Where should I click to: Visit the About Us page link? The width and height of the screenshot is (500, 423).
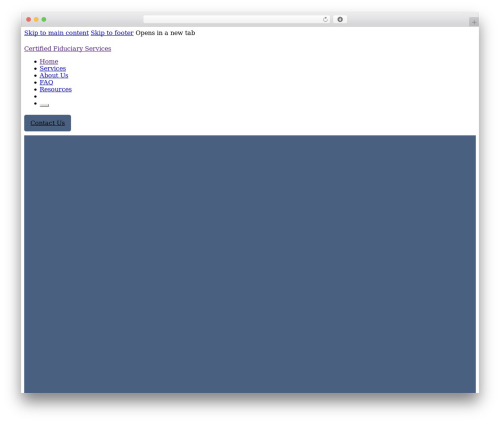(x=54, y=75)
